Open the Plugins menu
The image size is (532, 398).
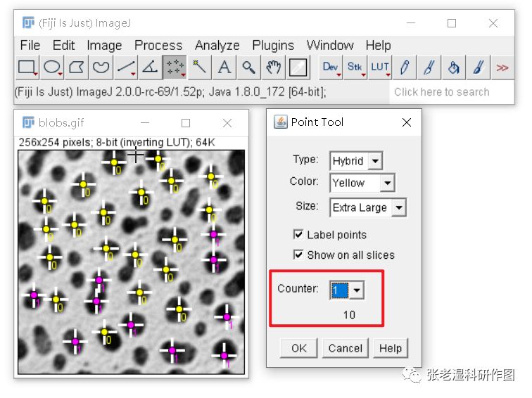click(x=273, y=46)
